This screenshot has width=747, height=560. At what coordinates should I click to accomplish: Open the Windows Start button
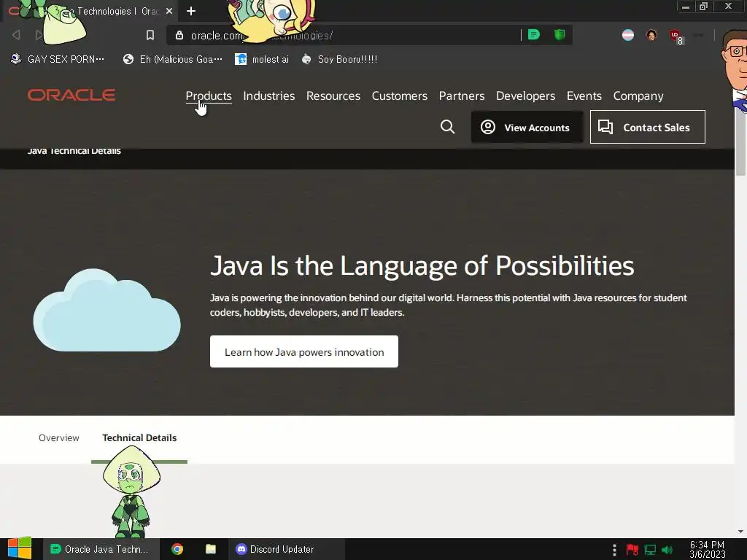coord(19,549)
